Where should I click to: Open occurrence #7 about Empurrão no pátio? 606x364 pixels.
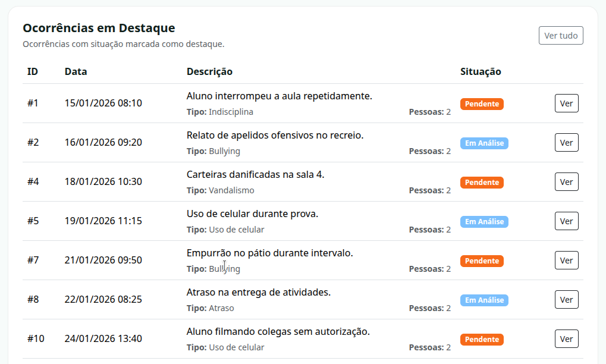coord(566,260)
